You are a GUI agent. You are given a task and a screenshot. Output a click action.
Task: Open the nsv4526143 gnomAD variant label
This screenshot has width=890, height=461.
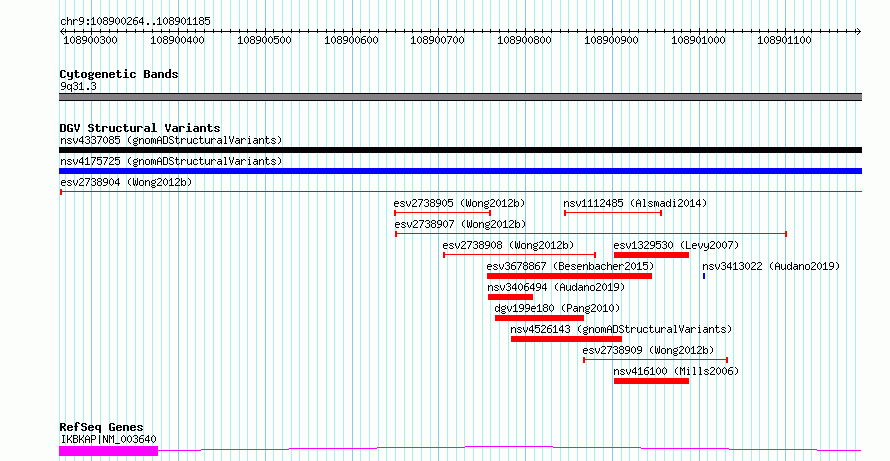tap(622, 329)
